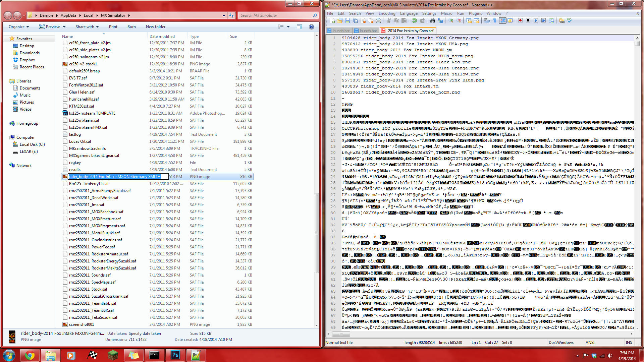Screen dimensions: 644x362
Task: Toggle Word wrap icon in Notepad++
Action: coord(487,20)
